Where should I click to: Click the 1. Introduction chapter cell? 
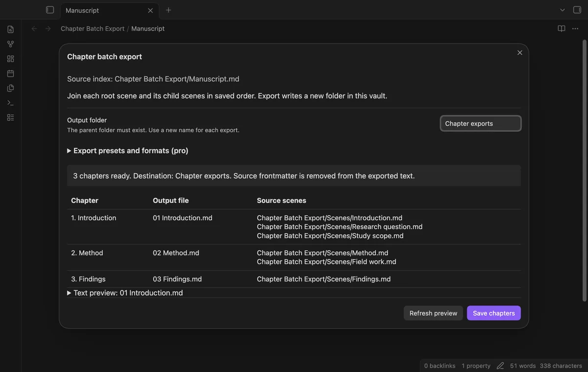coord(94,218)
